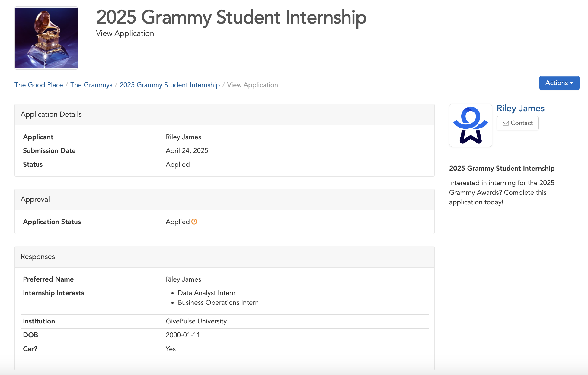Image resolution: width=588 pixels, height=375 pixels.
Task: Select the Applicant value Riley James
Action: 183,137
